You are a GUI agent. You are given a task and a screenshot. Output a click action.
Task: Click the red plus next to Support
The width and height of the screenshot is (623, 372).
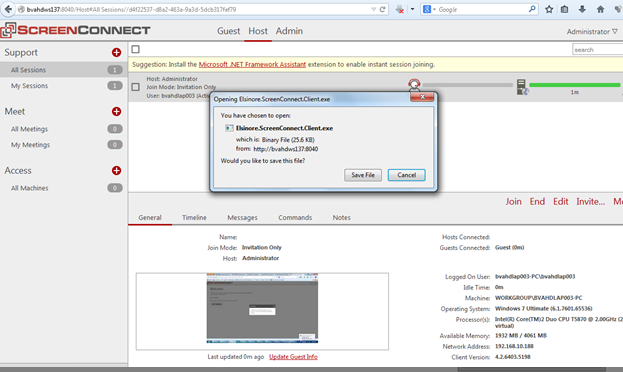(x=116, y=52)
